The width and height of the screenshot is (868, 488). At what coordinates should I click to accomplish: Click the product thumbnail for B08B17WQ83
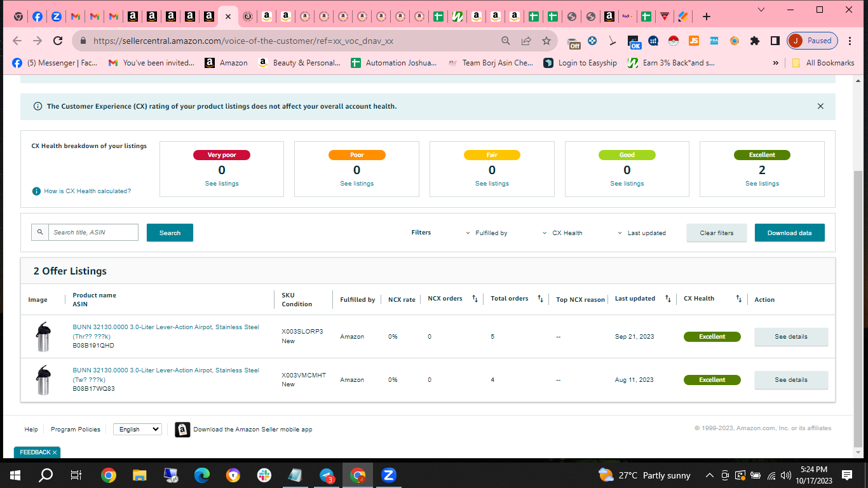(43, 380)
